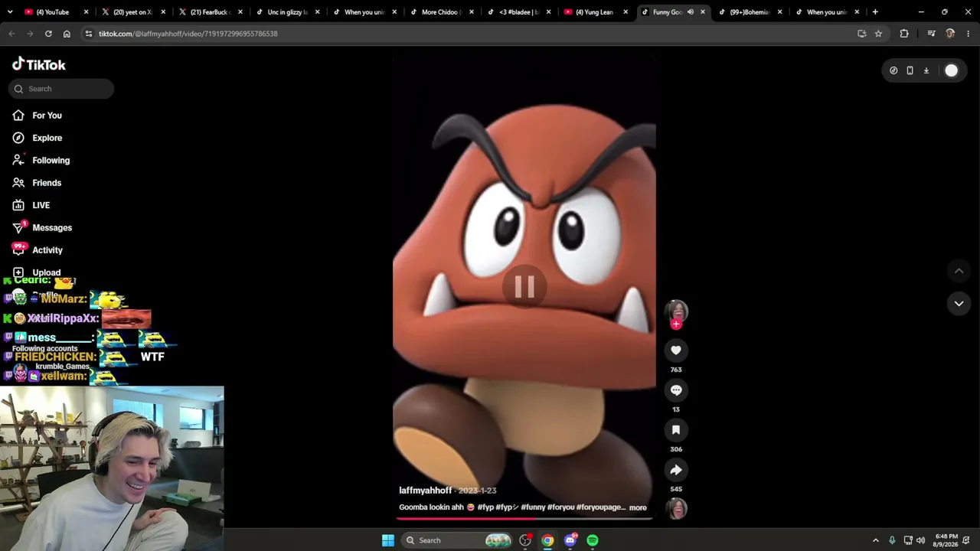Open the Windows Start menu
980x551 pixels.
point(388,540)
